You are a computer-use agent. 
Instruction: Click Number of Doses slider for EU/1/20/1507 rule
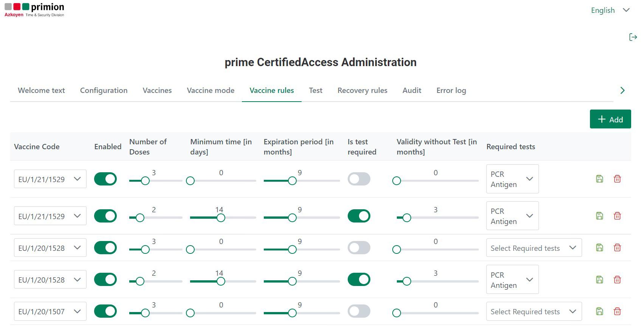(156, 313)
